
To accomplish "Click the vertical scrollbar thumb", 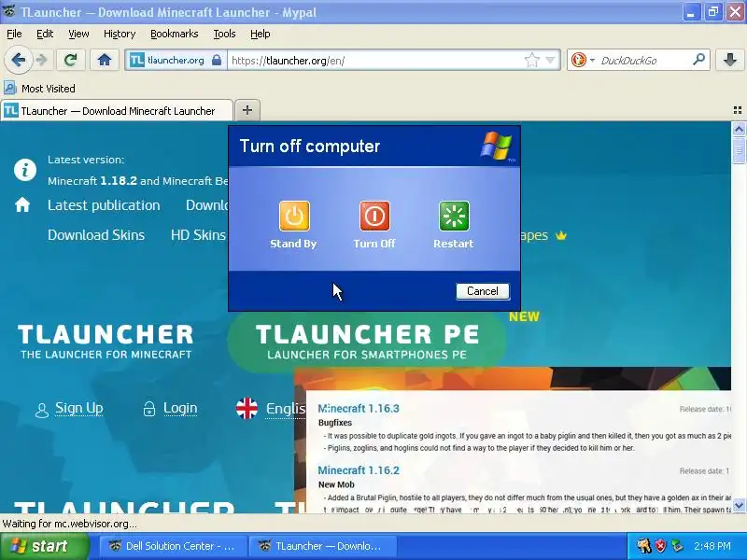I will tap(739, 151).
